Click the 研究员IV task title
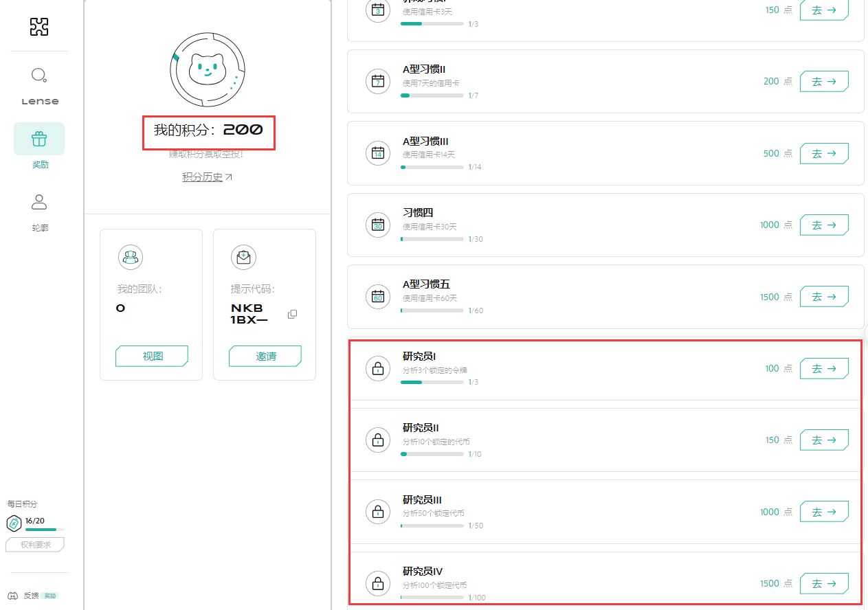The height and width of the screenshot is (610, 868). click(423, 571)
